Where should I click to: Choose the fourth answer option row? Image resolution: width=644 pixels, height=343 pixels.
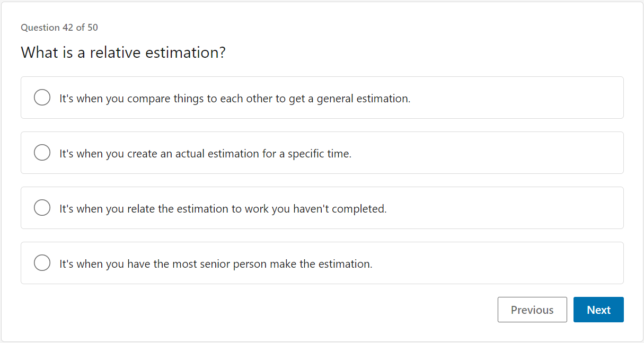pos(322,263)
